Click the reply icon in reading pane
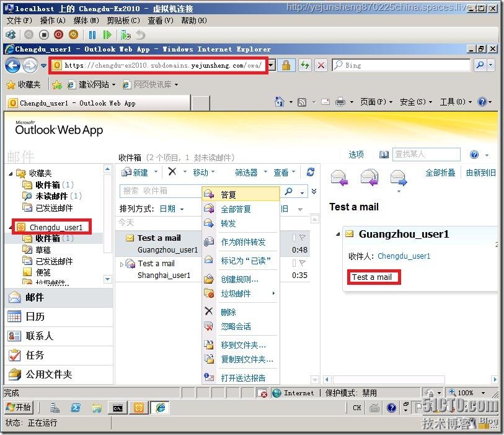 pyautogui.click(x=339, y=178)
